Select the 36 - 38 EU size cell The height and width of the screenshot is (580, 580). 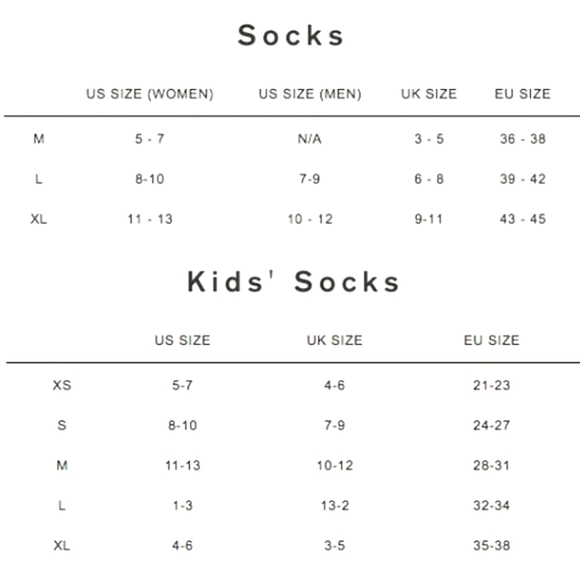(x=523, y=139)
